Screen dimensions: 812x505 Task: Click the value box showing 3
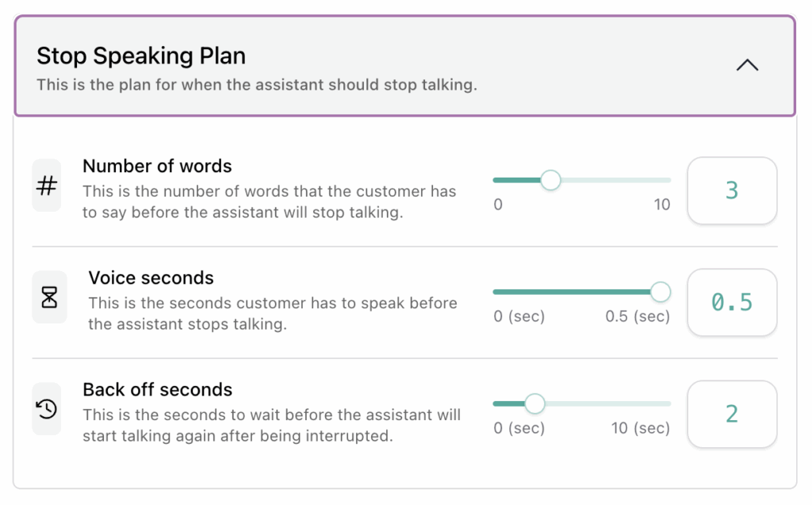[731, 190]
